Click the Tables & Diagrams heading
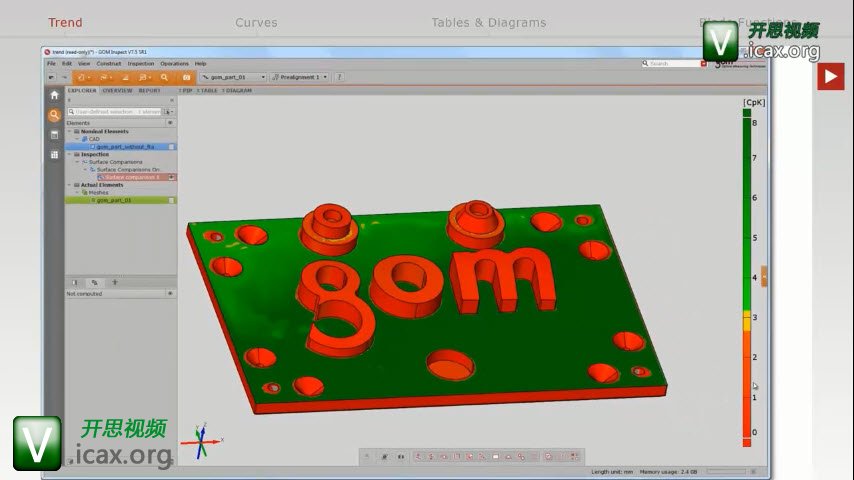This screenshot has width=854, height=480. click(488, 22)
